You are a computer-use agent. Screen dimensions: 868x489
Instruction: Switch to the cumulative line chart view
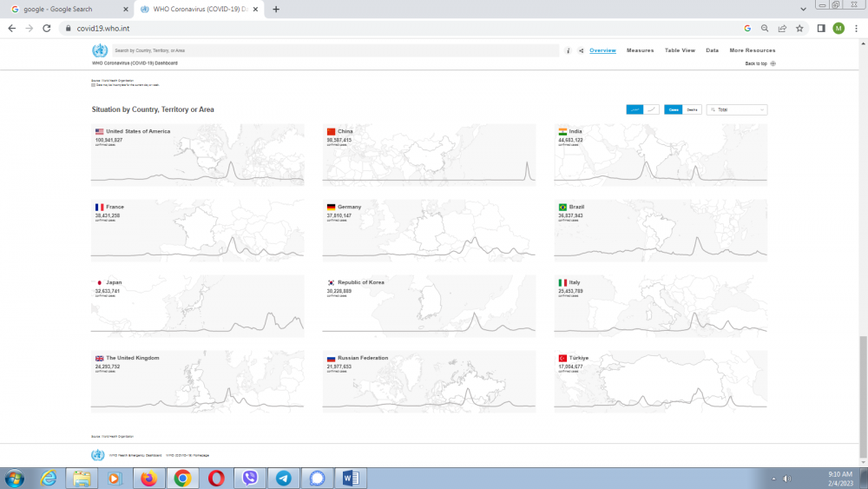pyautogui.click(x=651, y=109)
